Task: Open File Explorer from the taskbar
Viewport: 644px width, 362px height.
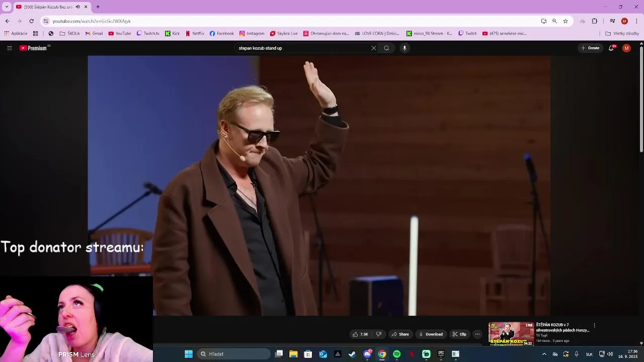Action: (x=293, y=354)
